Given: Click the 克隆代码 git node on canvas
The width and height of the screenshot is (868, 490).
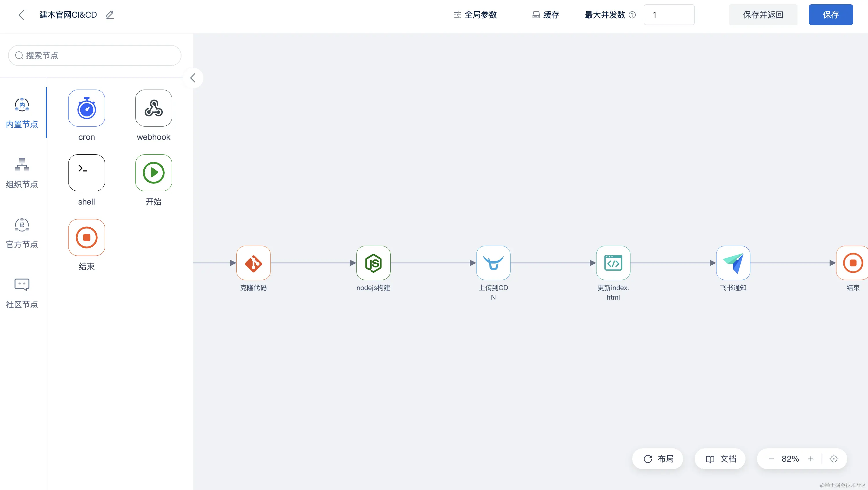Looking at the screenshot, I should (253, 263).
